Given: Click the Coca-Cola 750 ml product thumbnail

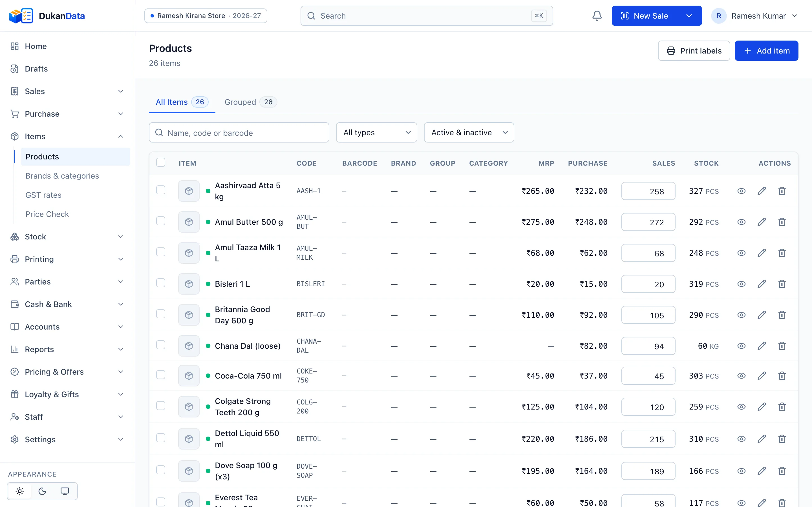Looking at the screenshot, I should [189, 375].
